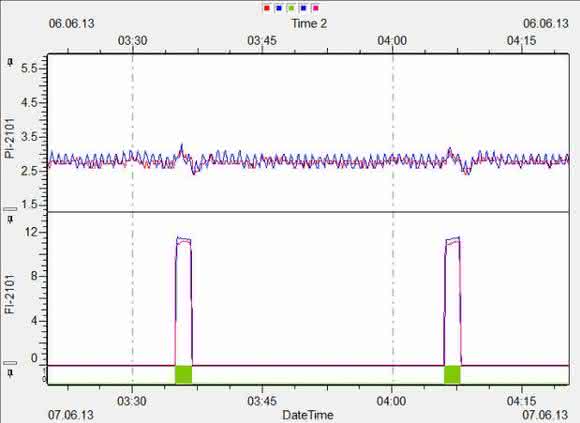Screen dimensions: 580x423
Task: Click the 07.06.13 date at bottom left
Action: (71, 415)
